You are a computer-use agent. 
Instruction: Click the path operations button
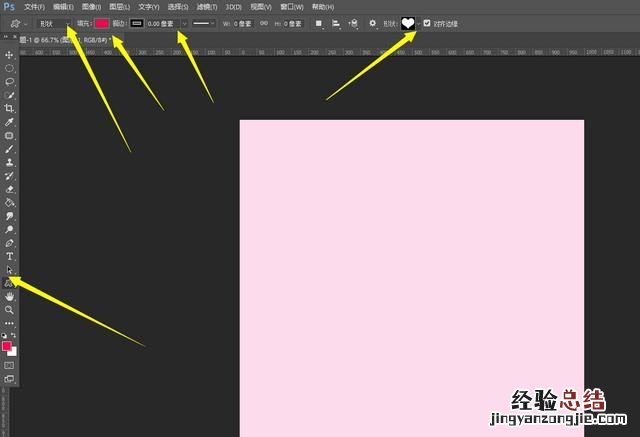pos(319,23)
